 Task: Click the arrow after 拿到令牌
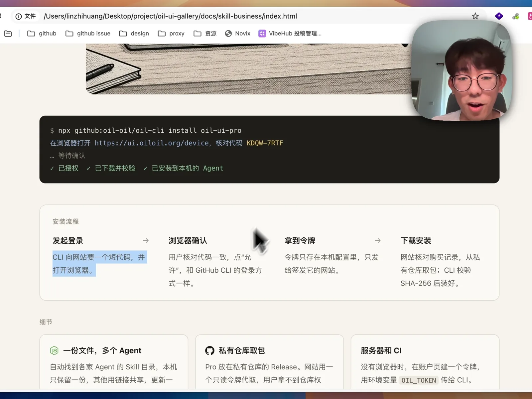click(378, 240)
